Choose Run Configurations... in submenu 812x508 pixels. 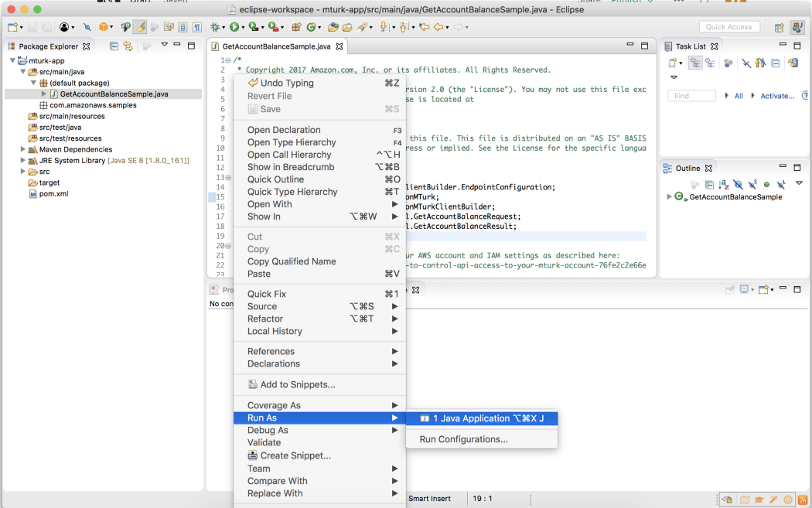pos(482,439)
